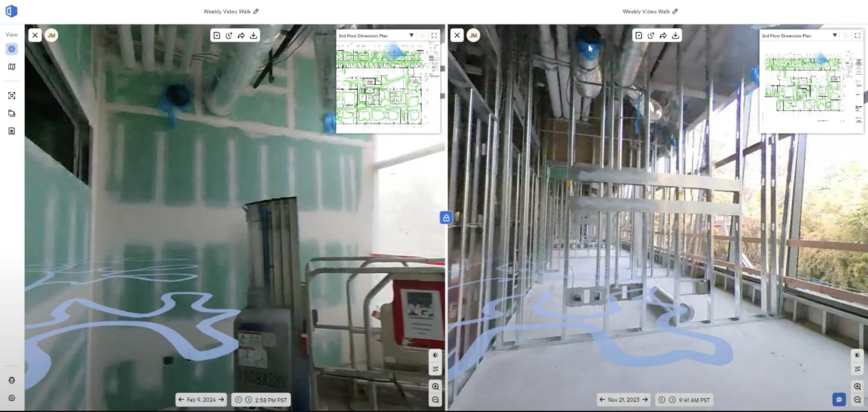Viewport: 868px width, 412px height.
Task: Zoom in using the plus magnifier on left pane
Action: coord(435,386)
